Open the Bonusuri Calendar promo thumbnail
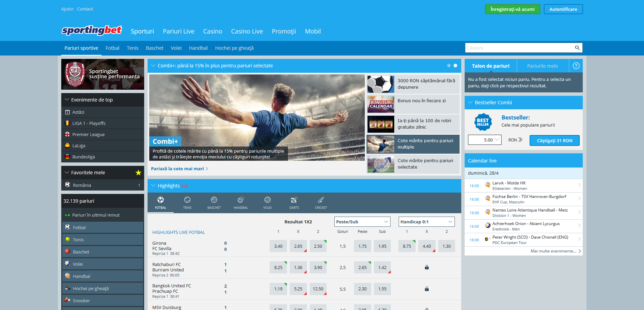 (381, 104)
